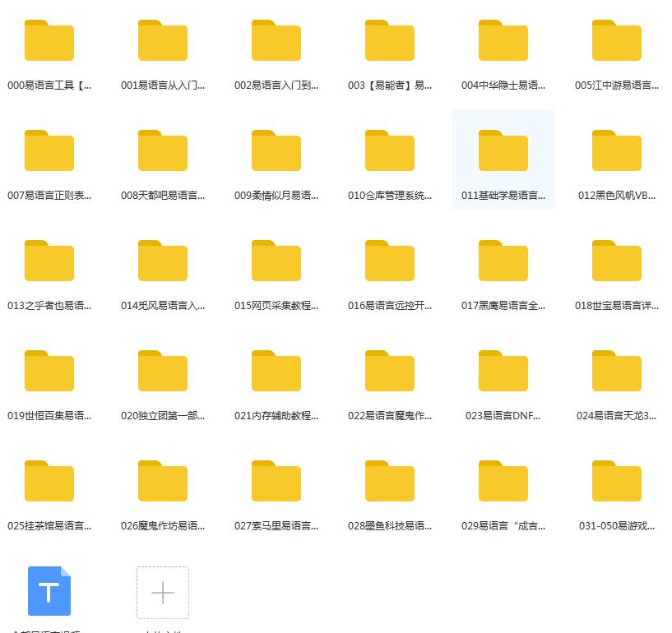Click the 001易语言从入门... name text

coord(163,85)
